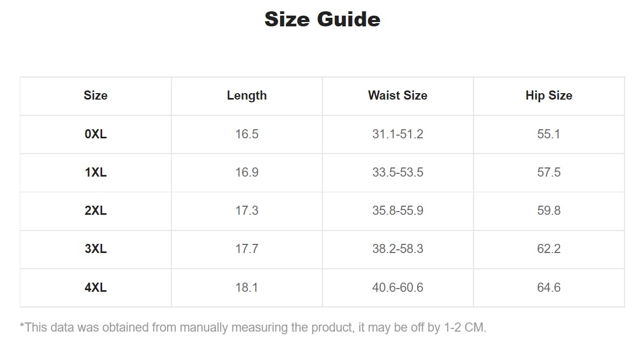Select the 33.5-53.5 waist size cell

click(398, 172)
